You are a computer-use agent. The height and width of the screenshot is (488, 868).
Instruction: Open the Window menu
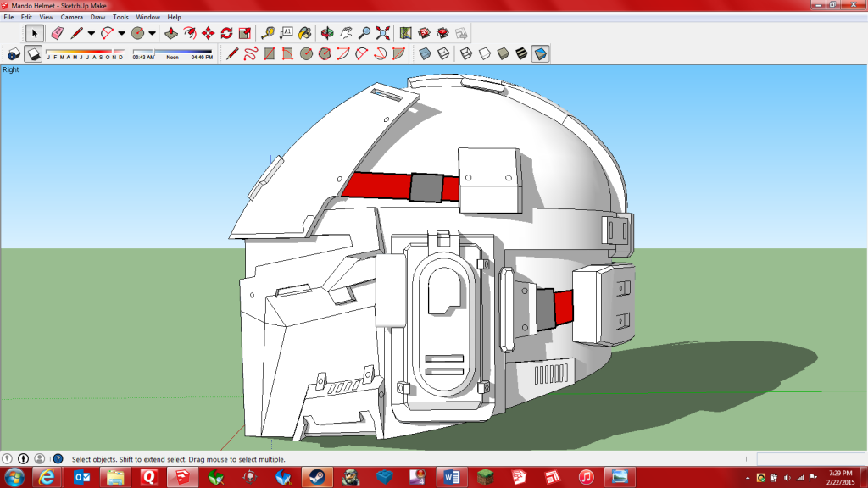(x=147, y=17)
